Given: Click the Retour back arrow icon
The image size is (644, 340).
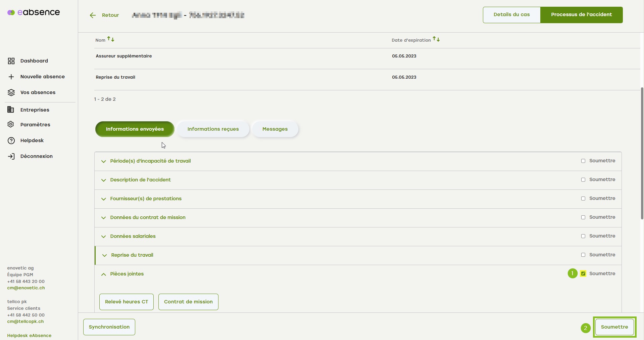Looking at the screenshot, I should [x=93, y=15].
